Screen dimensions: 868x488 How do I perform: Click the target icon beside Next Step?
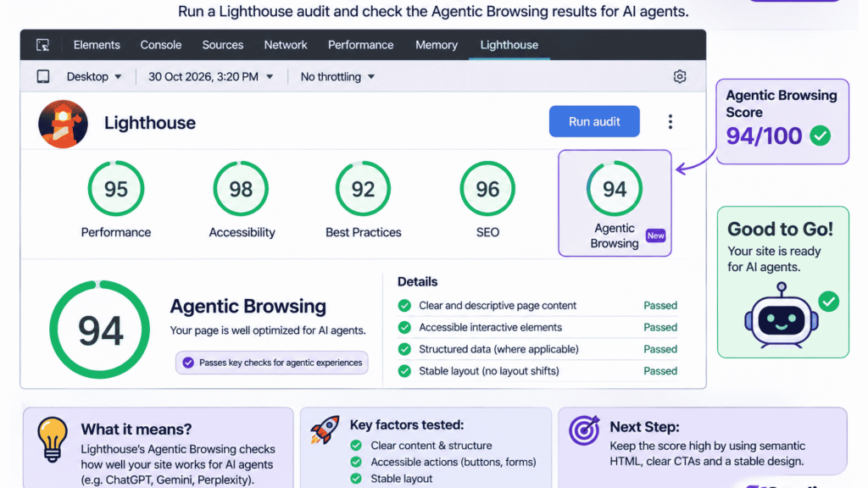click(585, 430)
